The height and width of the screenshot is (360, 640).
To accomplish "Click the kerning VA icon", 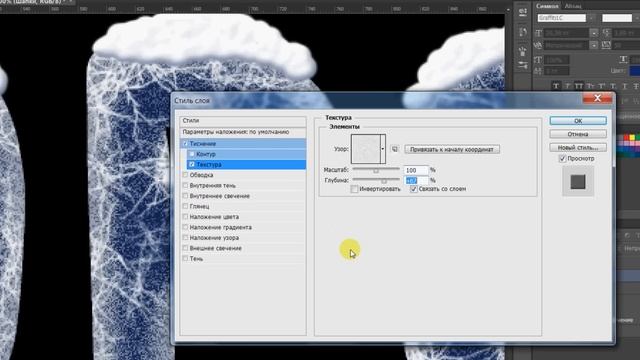I will pyautogui.click(x=538, y=45).
